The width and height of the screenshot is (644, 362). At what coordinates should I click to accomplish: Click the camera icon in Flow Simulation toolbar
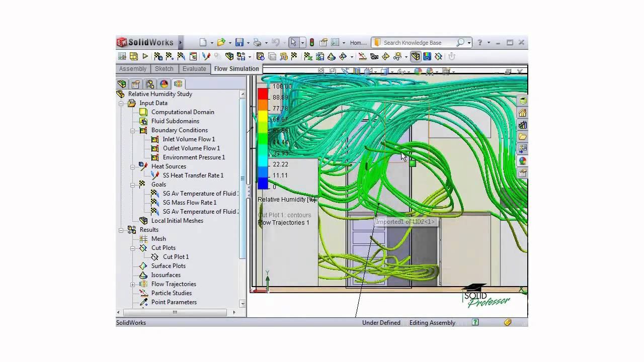(x=374, y=56)
